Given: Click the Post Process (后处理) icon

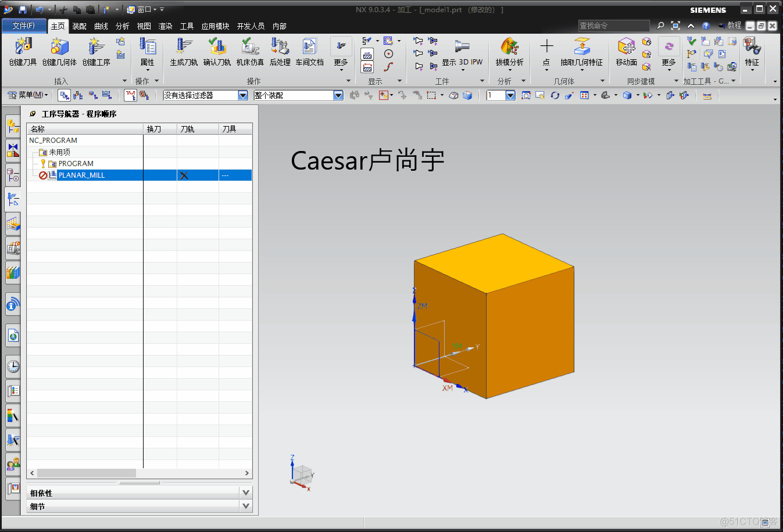Looking at the screenshot, I should coord(280,46).
